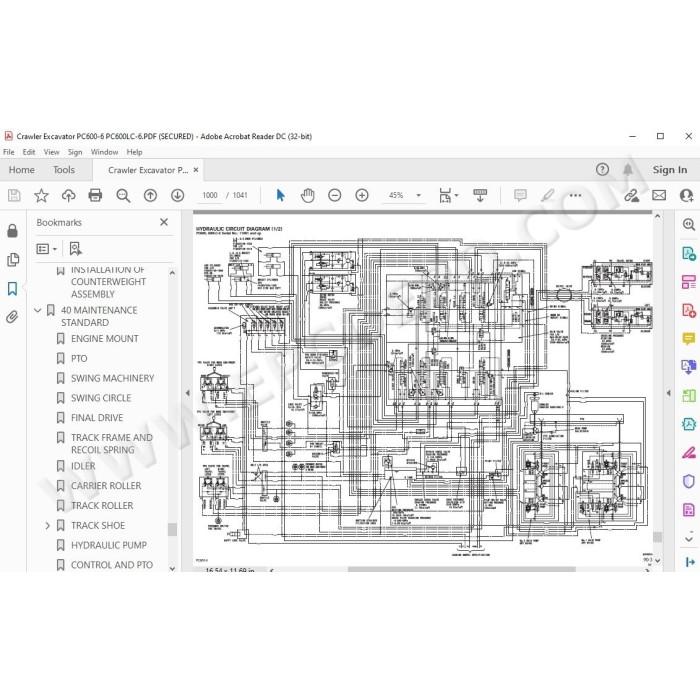Open the Protect shield tool in right pane

pos(689,481)
